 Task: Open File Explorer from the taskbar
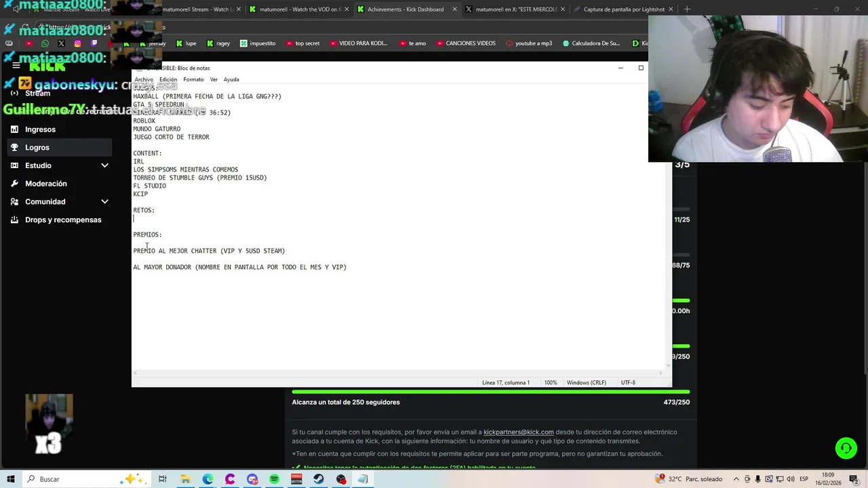click(185, 479)
